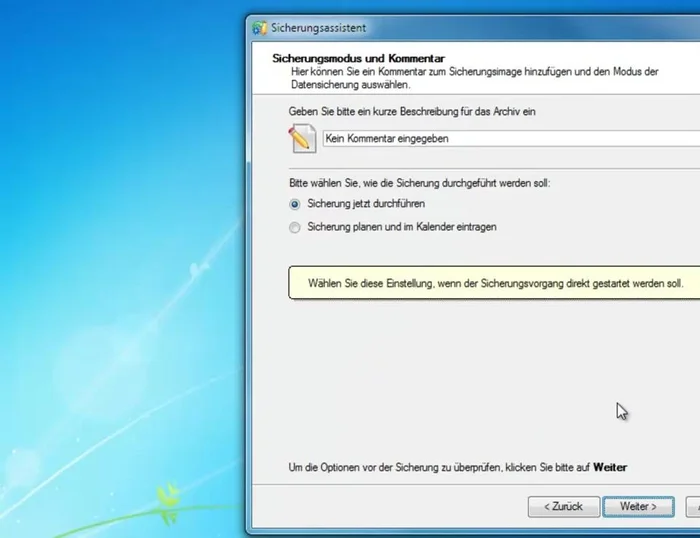Proceed using the 'Weiter >' button

[638, 506]
